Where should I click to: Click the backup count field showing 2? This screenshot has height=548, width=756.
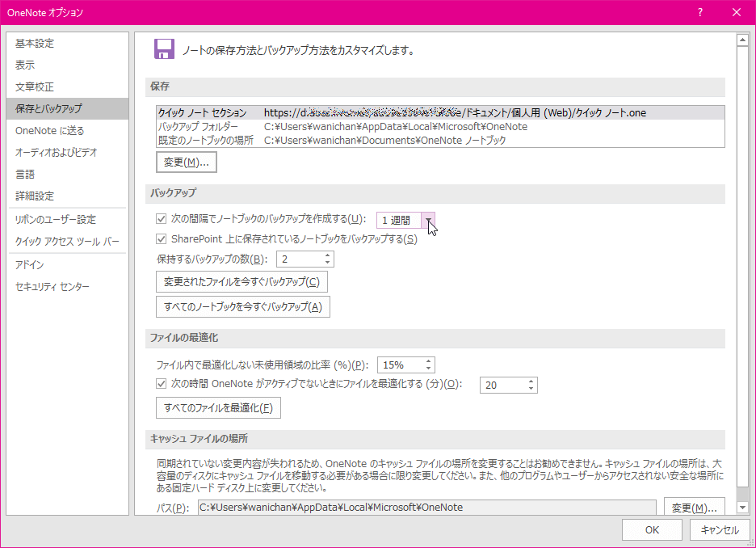point(299,259)
